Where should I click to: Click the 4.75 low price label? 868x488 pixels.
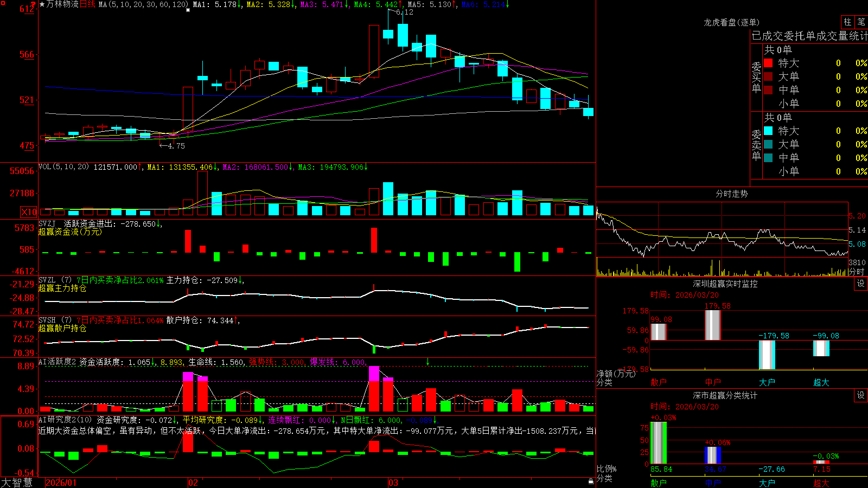(176, 146)
